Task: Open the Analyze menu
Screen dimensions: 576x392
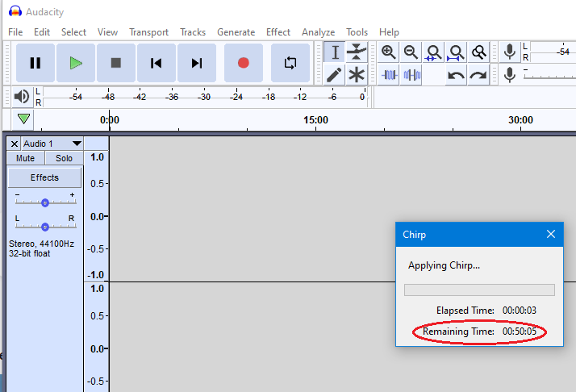Action: coord(318,32)
